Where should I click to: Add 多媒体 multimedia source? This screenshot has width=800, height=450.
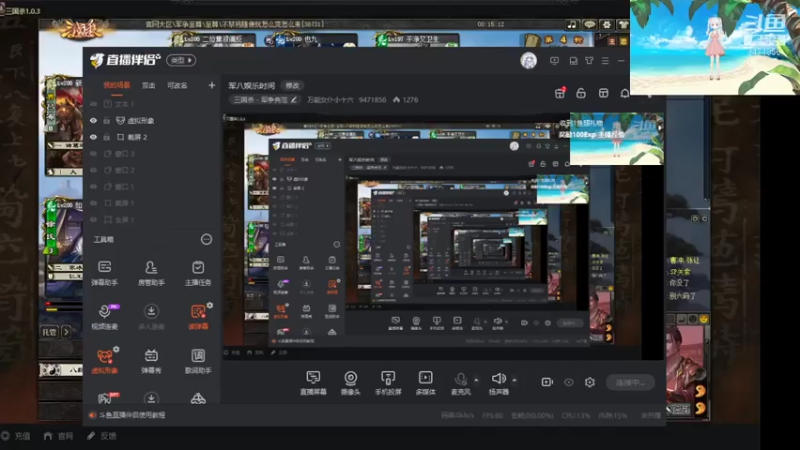click(x=426, y=383)
